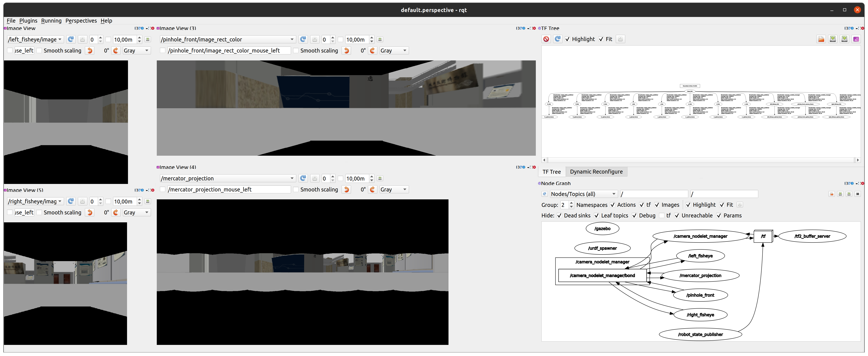The height and width of the screenshot is (356, 868).
Task: Switch to the Dynamic Reconfigure tab
Action: [596, 172]
